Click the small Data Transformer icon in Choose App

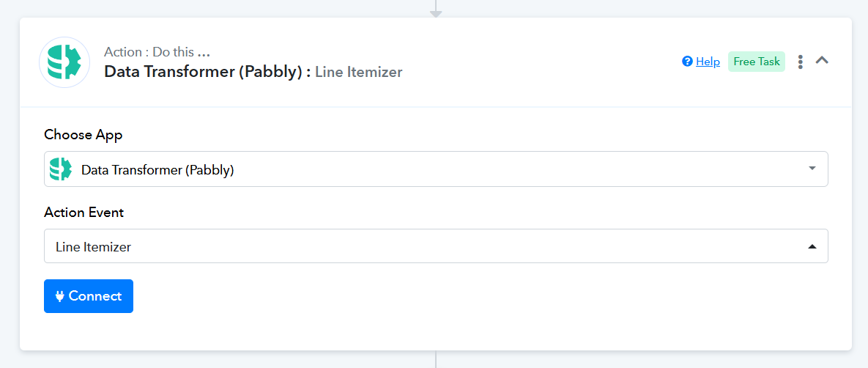coord(61,169)
